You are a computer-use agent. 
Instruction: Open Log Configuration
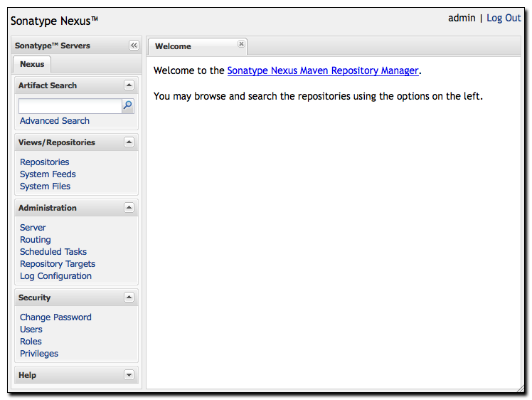(x=55, y=276)
